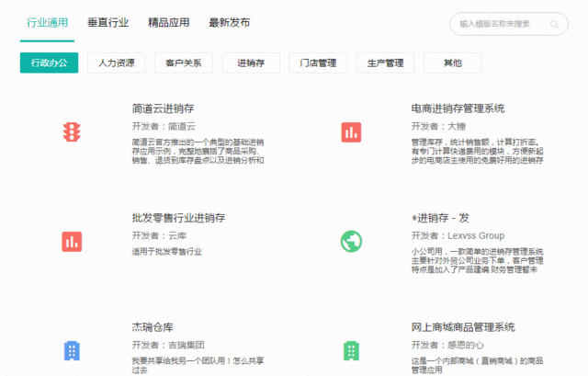Select the 人力资源 category button
588x376 pixels.
[117, 63]
